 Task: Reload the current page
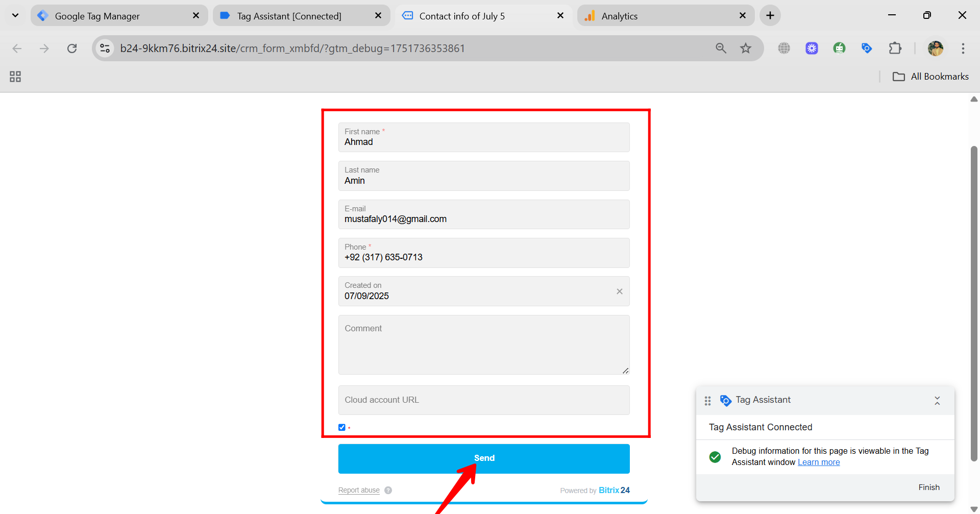pyautogui.click(x=72, y=48)
